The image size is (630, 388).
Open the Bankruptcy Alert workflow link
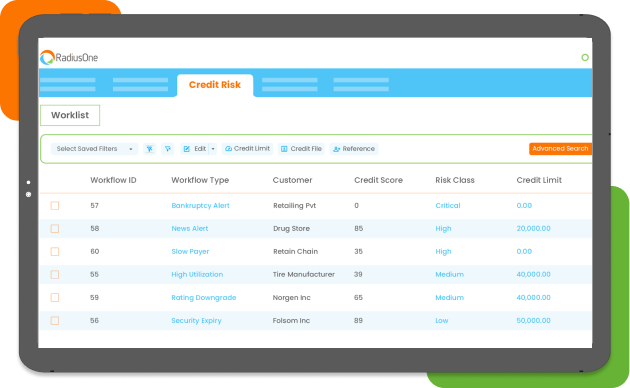(200, 206)
